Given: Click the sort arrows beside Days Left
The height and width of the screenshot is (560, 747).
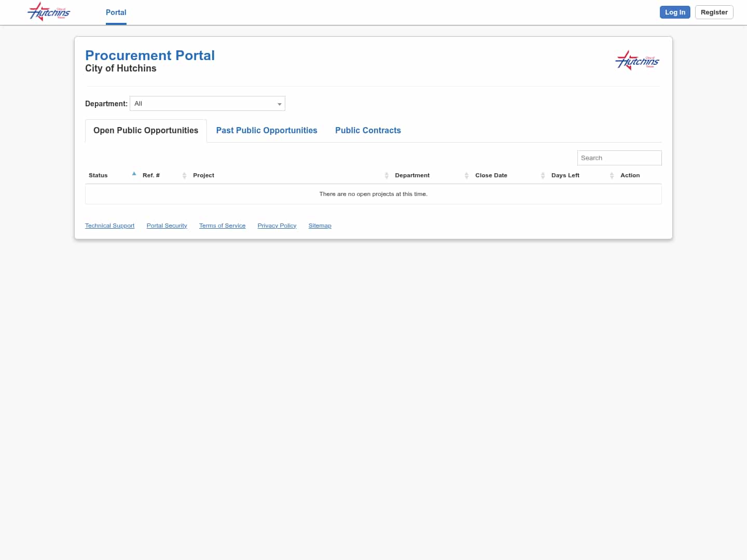Looking at the screenshot, I should tap(612, 175).
